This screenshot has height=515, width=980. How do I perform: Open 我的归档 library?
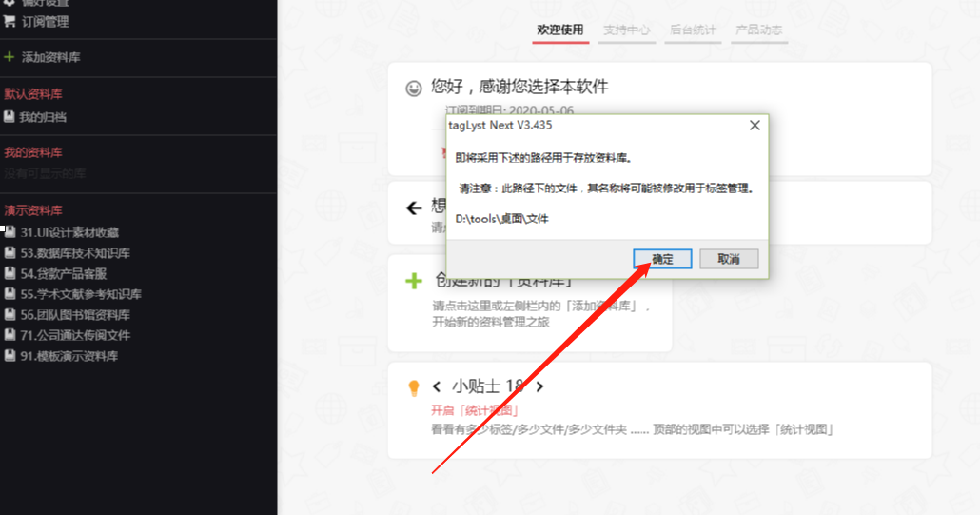pyautogui.click(x=43, y=117)
